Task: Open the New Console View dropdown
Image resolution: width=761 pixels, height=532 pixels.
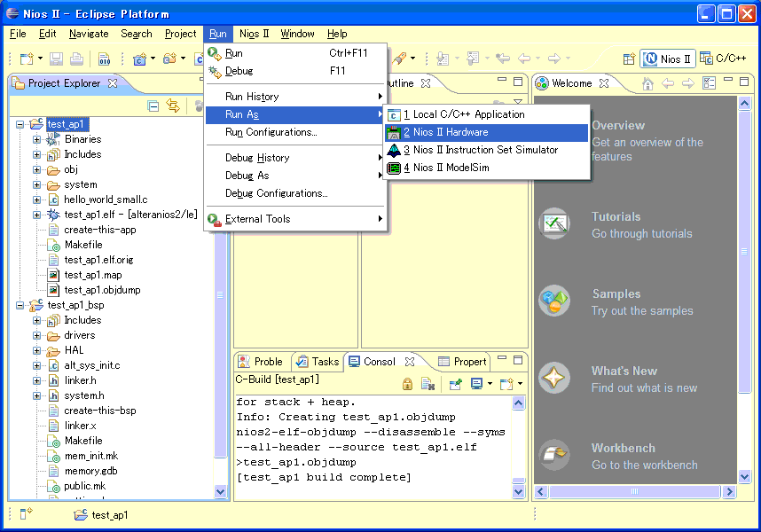Action: 520,384
